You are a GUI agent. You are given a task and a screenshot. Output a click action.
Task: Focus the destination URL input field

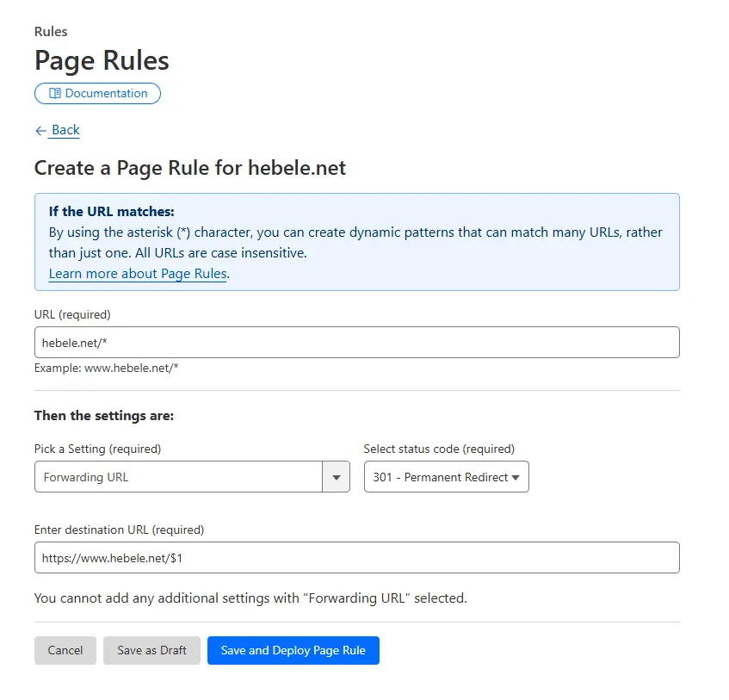coord(356,557)
